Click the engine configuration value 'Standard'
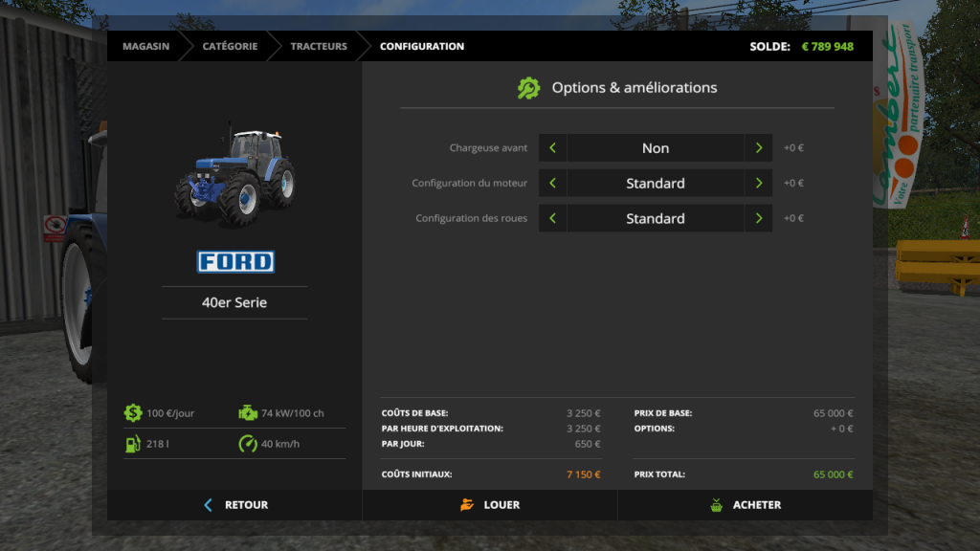The height and width of the screenshot is (551, 980). (656, 183)
